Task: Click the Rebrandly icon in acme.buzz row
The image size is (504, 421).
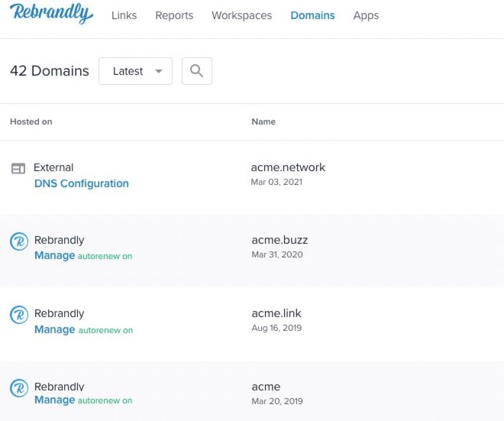Action: 19,241
